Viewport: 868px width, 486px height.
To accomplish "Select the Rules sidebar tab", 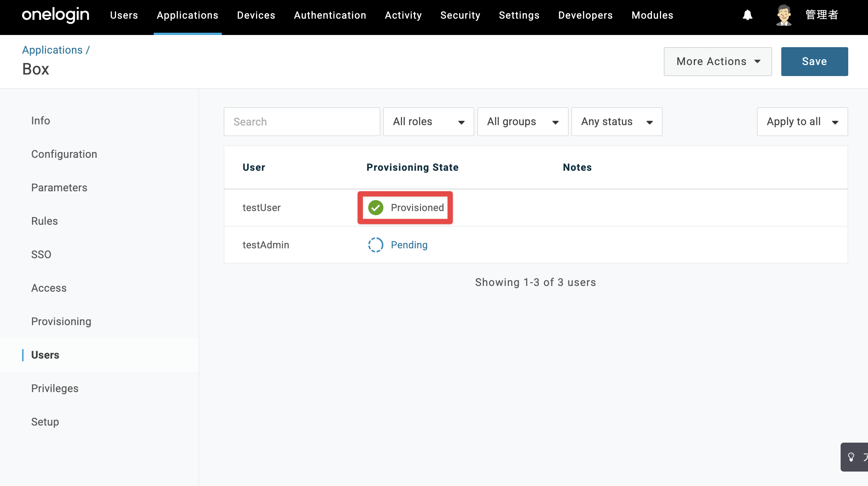I will pos(45,221).
